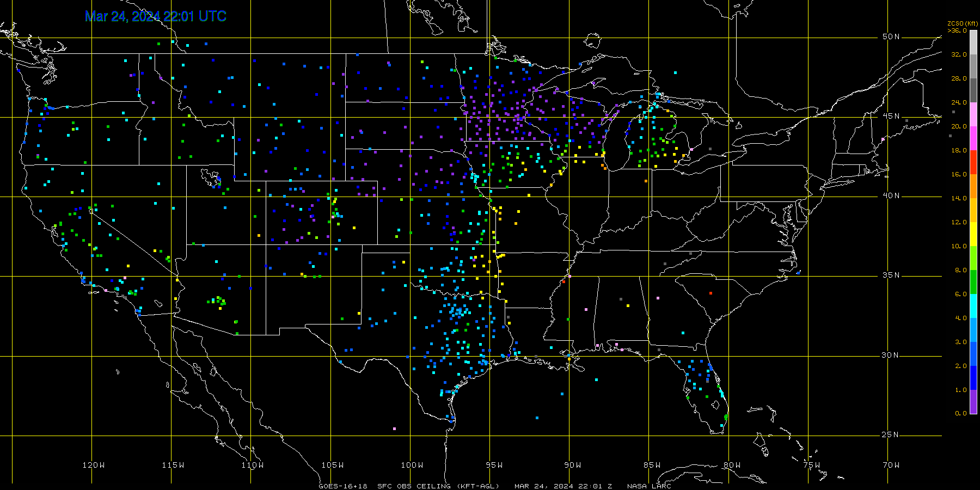Click the 'NASA LARC' footer credit
Image resolution: width=980 pixels, height=490 pixels.
649,486
